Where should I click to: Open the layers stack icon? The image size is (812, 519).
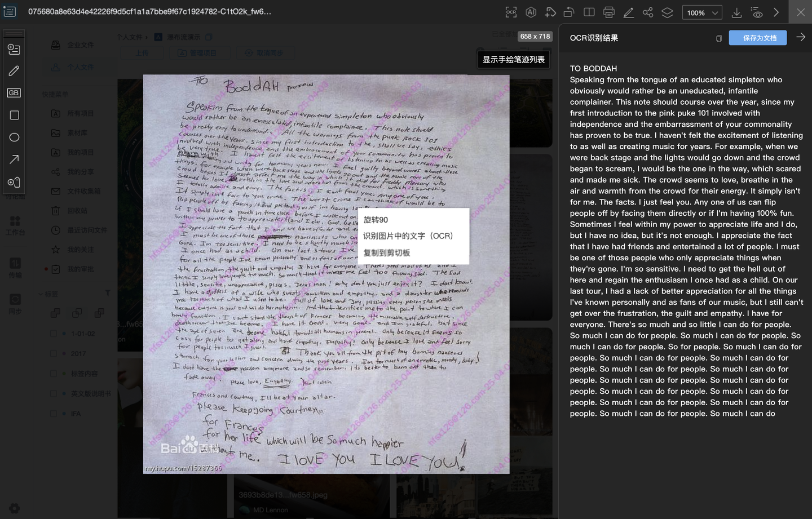tap(667, 12)
